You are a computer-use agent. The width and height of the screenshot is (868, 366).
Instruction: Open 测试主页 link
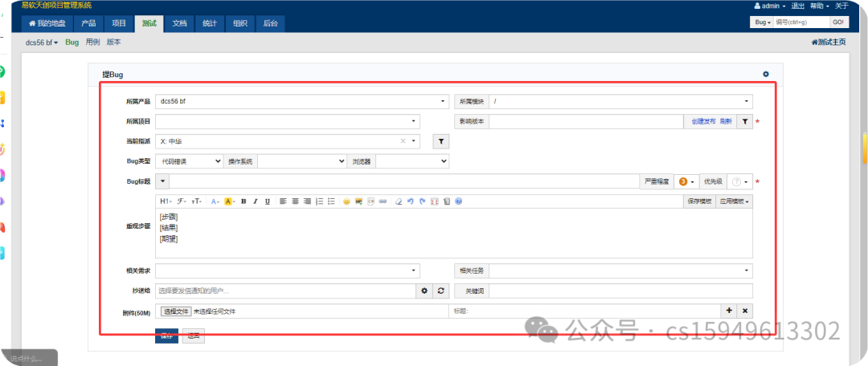coord(829,42)
